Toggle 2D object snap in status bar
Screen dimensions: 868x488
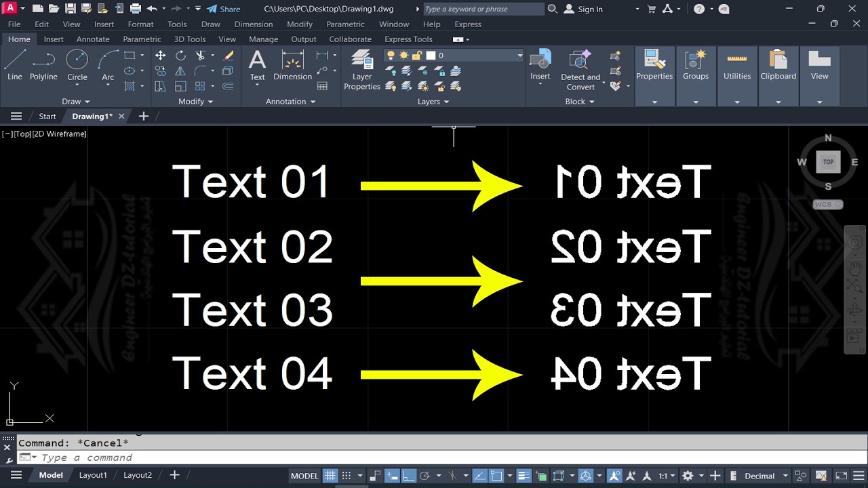pos(496,476)
